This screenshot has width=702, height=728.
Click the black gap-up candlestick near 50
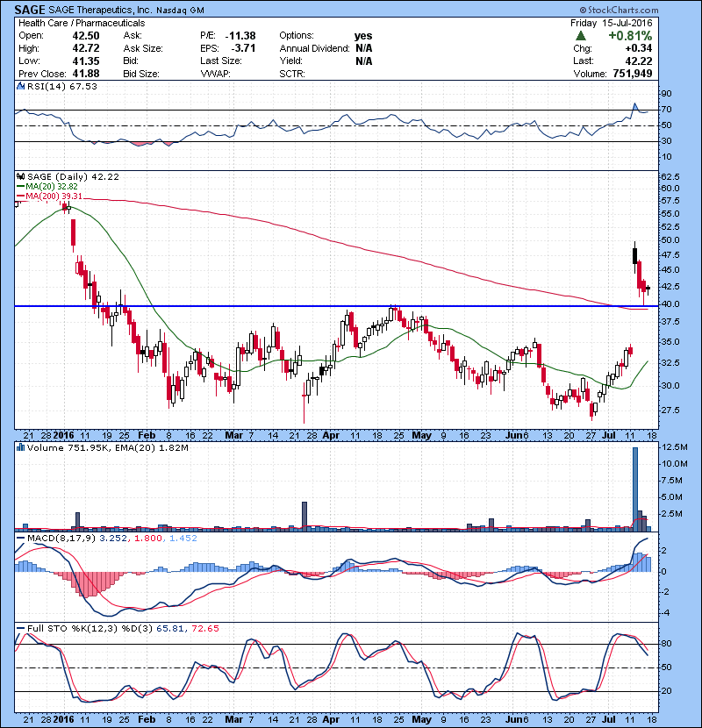(x=635, y=256)
